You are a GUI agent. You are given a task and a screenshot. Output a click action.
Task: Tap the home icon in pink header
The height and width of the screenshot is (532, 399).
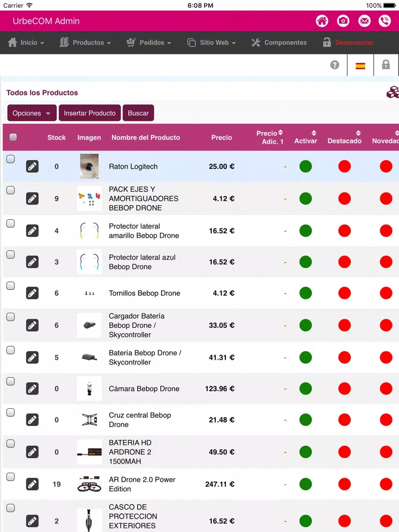coord(322,21)
